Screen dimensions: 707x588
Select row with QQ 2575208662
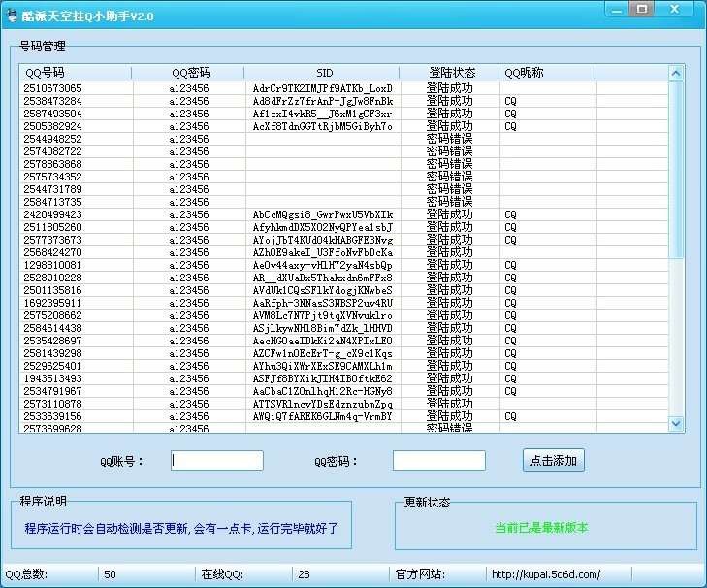(x=344, y=316)
